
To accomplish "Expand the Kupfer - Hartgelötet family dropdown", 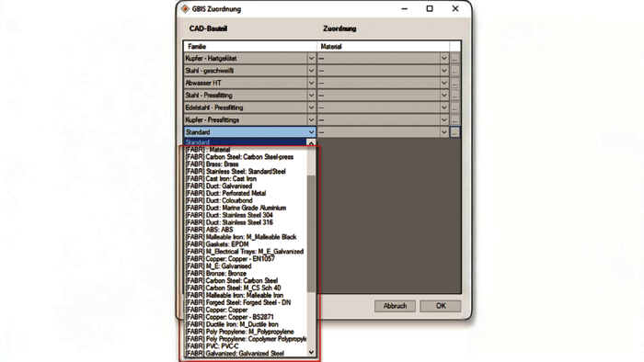I will point(311,59).
